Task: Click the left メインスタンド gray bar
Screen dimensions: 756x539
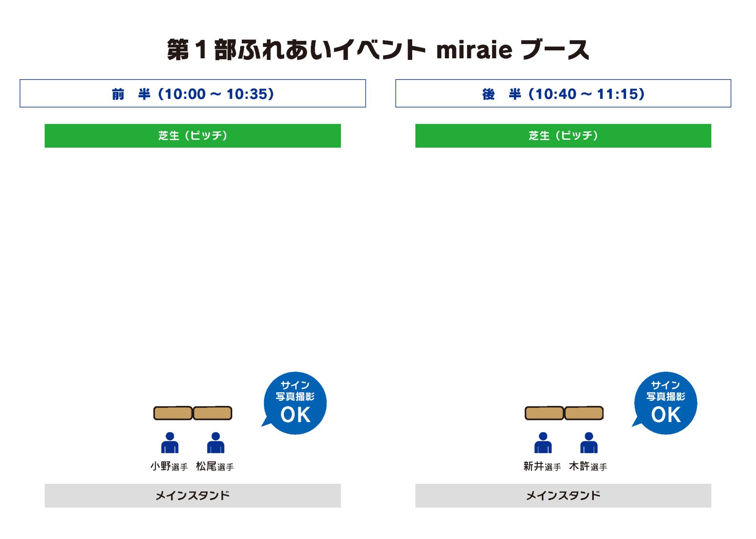Action: click(193, 496)
